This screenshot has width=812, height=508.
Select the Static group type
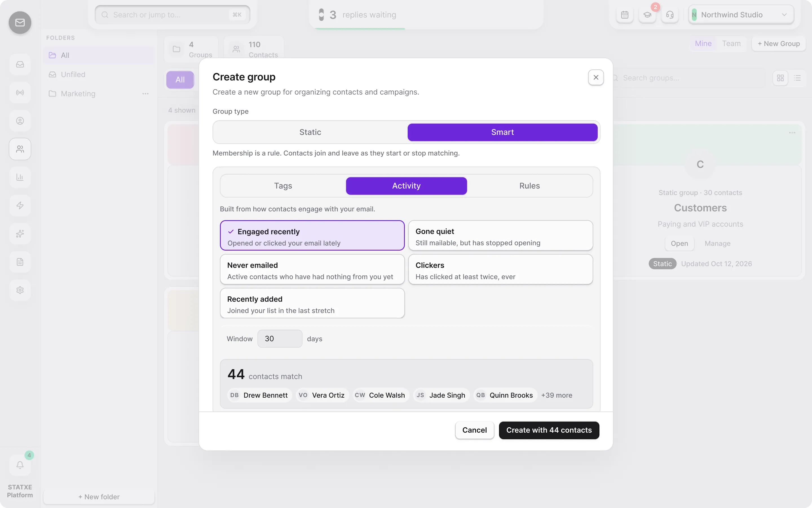point(310,132)
